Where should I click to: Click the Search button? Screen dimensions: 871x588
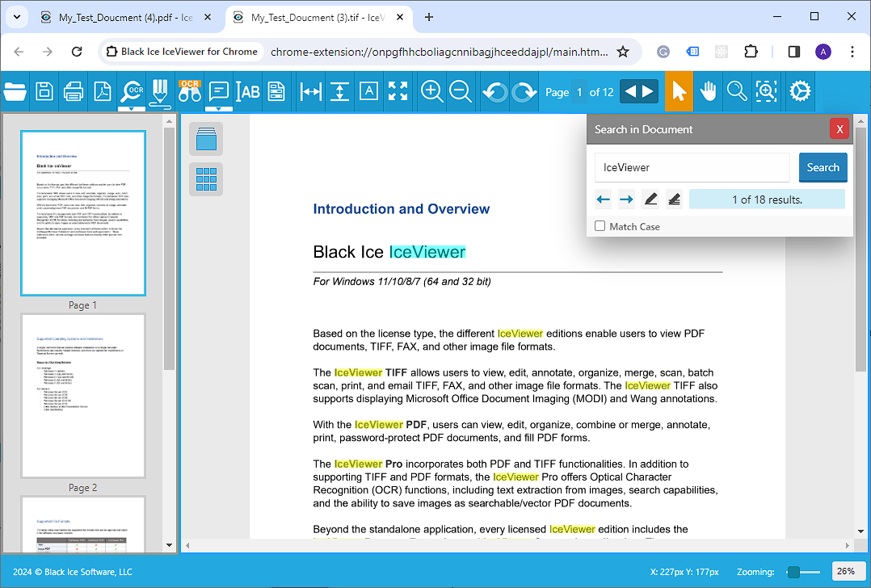[x=823, y=167]
